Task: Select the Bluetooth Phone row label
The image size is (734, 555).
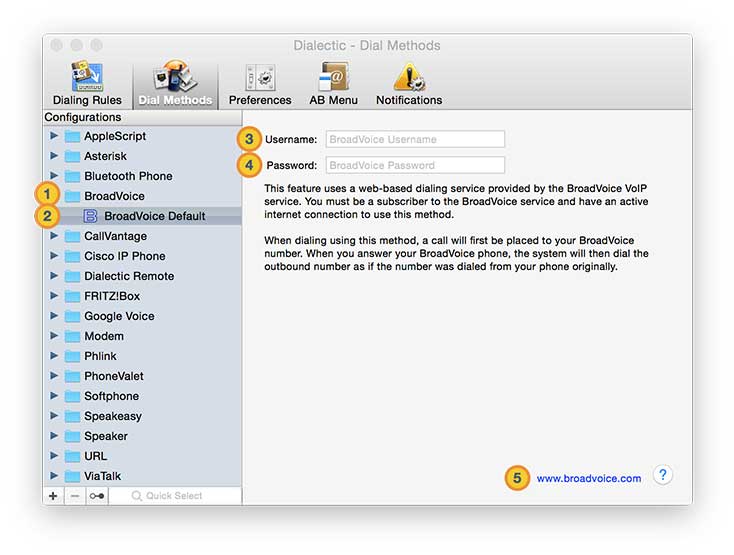Action: point(128,176)
